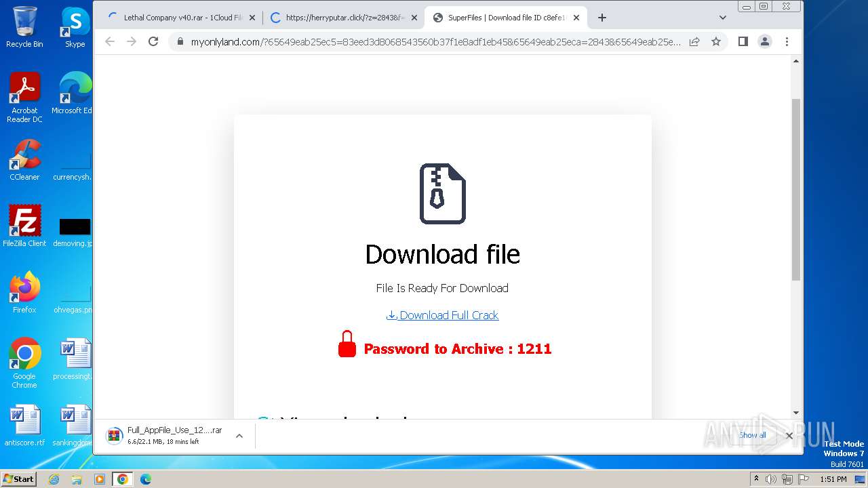This screenshot has width=868, height=488.
Task: Switch to the Lethal Company v40.rar tab
Action: [x=182, y=18]
